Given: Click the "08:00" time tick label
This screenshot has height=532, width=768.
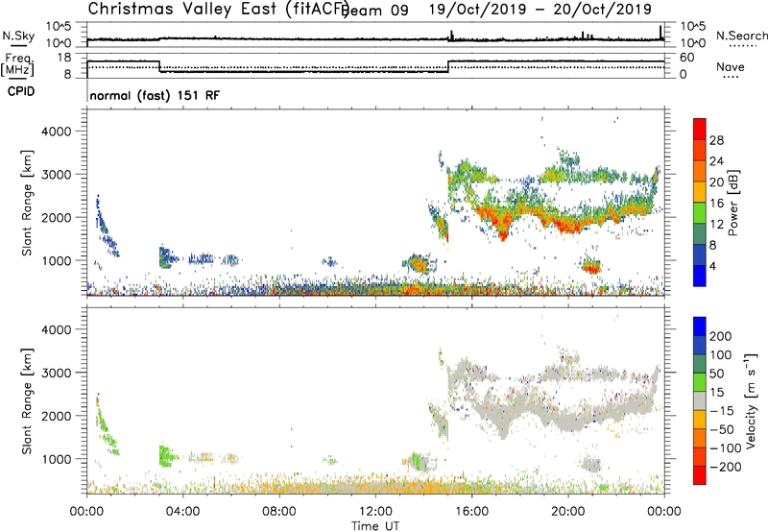Looking at the screenshot, I should coord(279,512).
